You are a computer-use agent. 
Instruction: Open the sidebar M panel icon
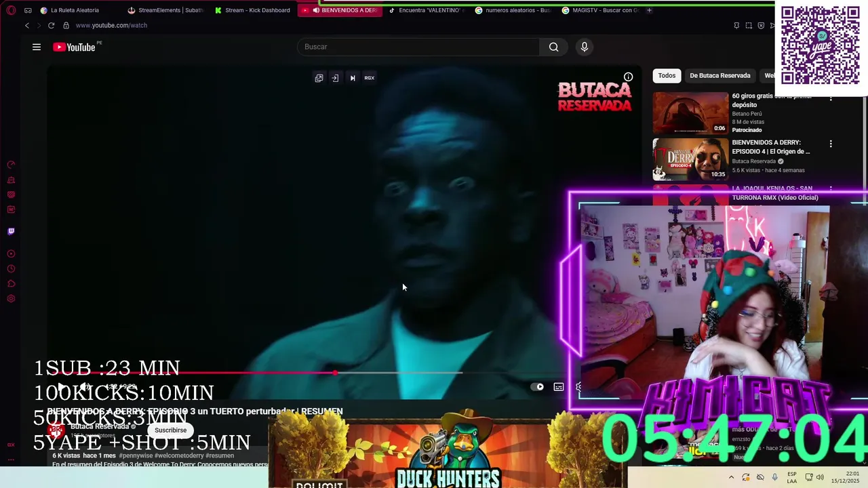click(11, 209)
